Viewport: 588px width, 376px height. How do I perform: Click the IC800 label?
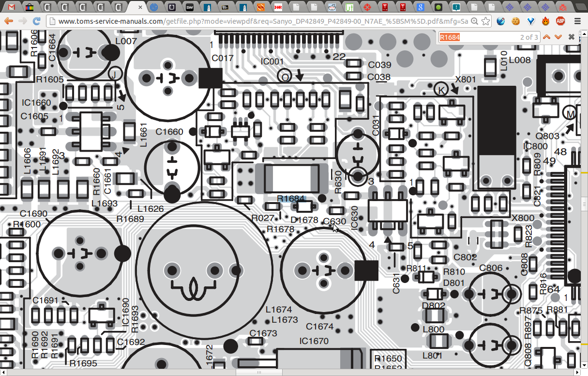tap(535, 146)
